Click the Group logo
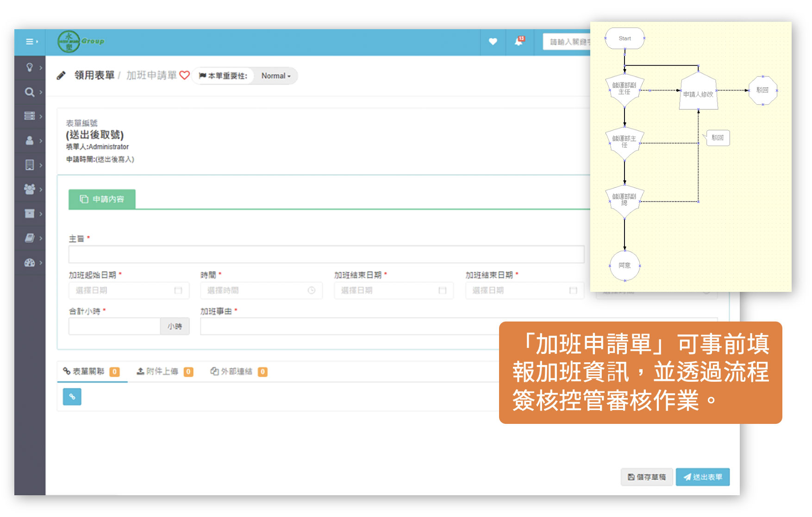The width and height of the screenshot is (812, 517). (81, 42)
